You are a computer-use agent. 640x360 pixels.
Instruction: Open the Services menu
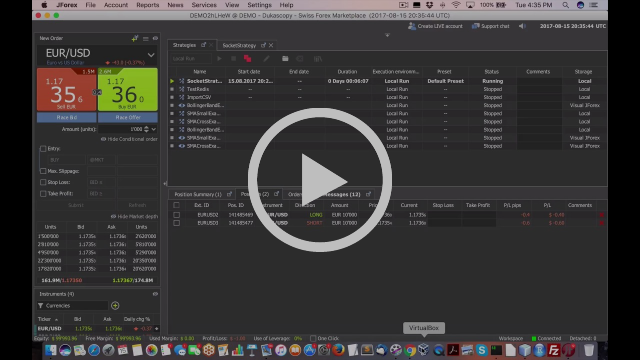point(204,5)
